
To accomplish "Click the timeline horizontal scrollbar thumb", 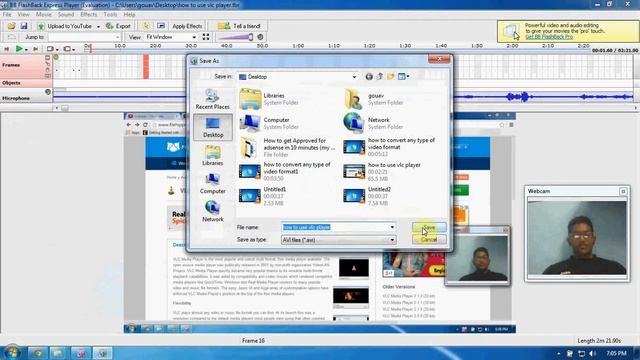I will 64,108.
